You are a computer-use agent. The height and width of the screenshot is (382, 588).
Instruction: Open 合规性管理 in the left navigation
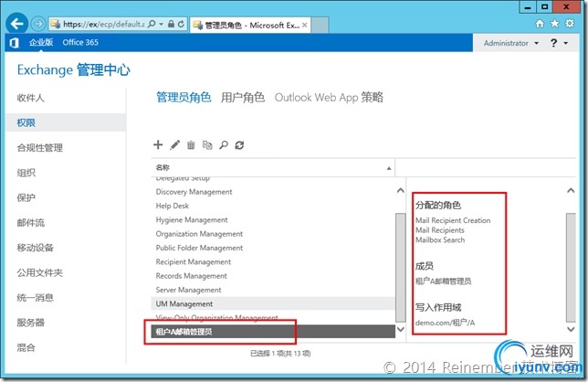(x=40, y=148)
